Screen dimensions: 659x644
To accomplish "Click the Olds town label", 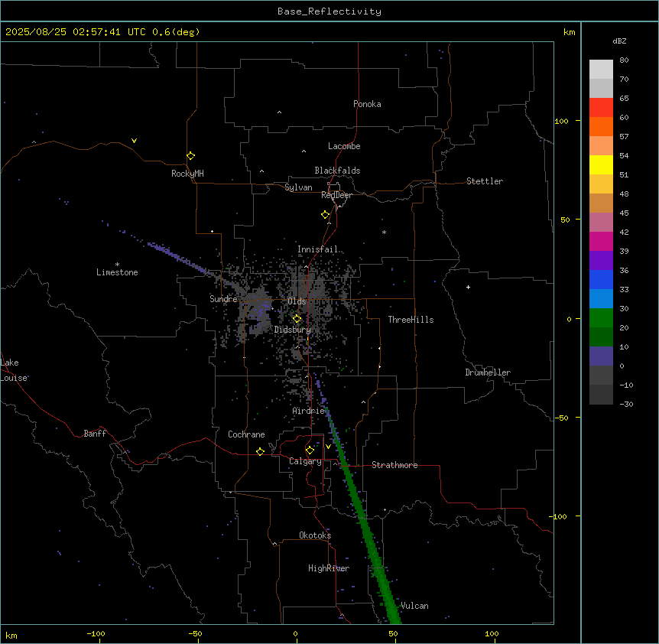I will [297, 301].
